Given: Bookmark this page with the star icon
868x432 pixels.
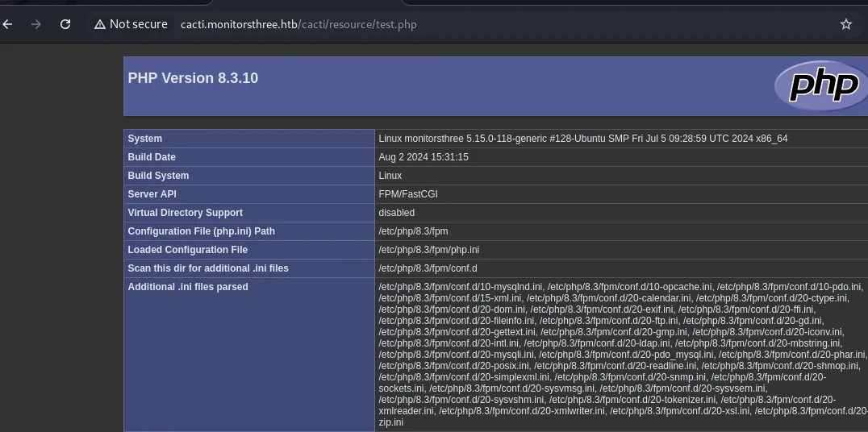Looking at the screenshot, I should click(846, 24).
